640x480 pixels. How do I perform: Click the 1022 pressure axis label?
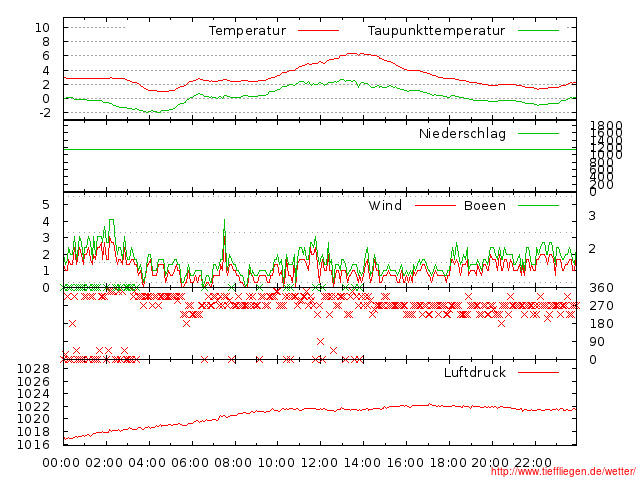coord(33,407)
